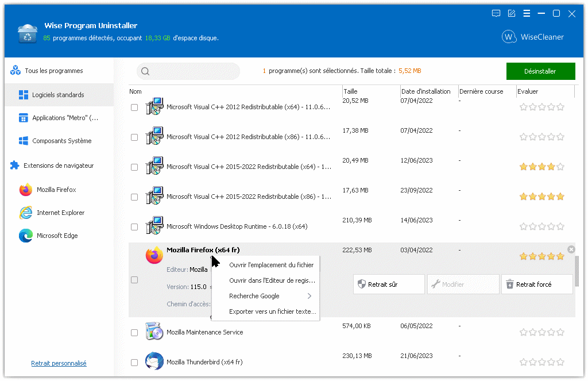Click the Visual C++ 2012 x86 installer icon
The height and width of the screenshot is (381, 588).
[154, 136]
